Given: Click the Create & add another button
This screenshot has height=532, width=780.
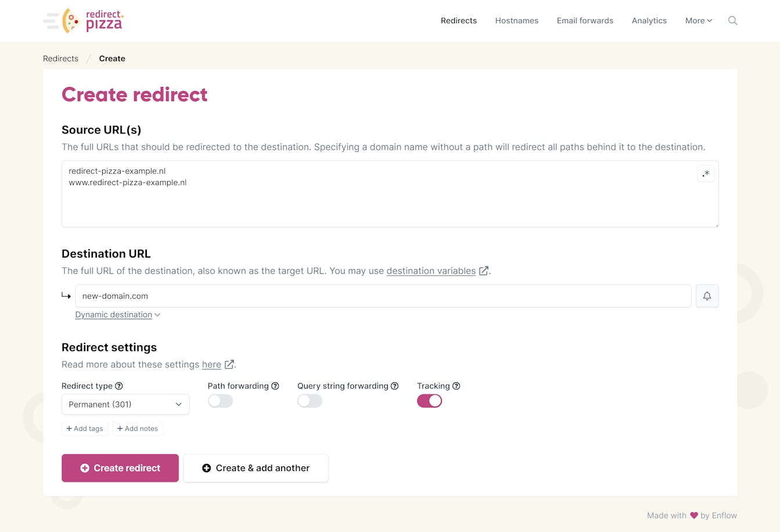Looking at the screenshot, I should coord(255,468).
